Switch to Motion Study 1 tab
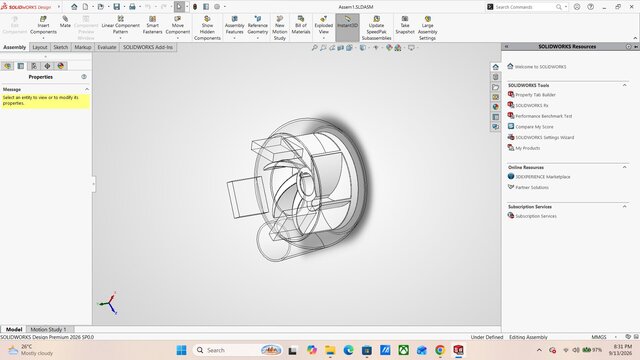The image size is (640, 360). click(48, 329)
